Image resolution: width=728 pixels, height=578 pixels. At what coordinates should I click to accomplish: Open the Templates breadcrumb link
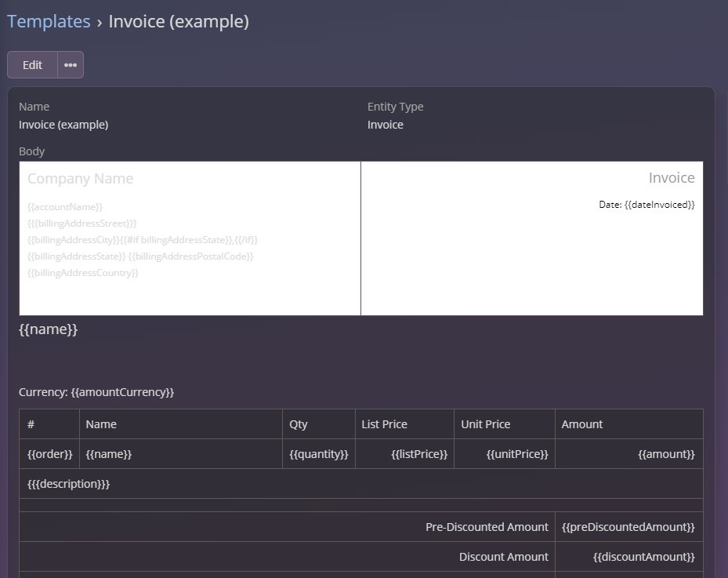(49, 21)
